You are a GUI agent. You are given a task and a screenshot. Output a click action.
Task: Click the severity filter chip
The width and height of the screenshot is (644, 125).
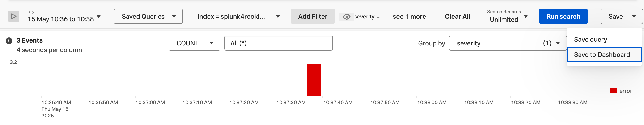pos(366,17)
